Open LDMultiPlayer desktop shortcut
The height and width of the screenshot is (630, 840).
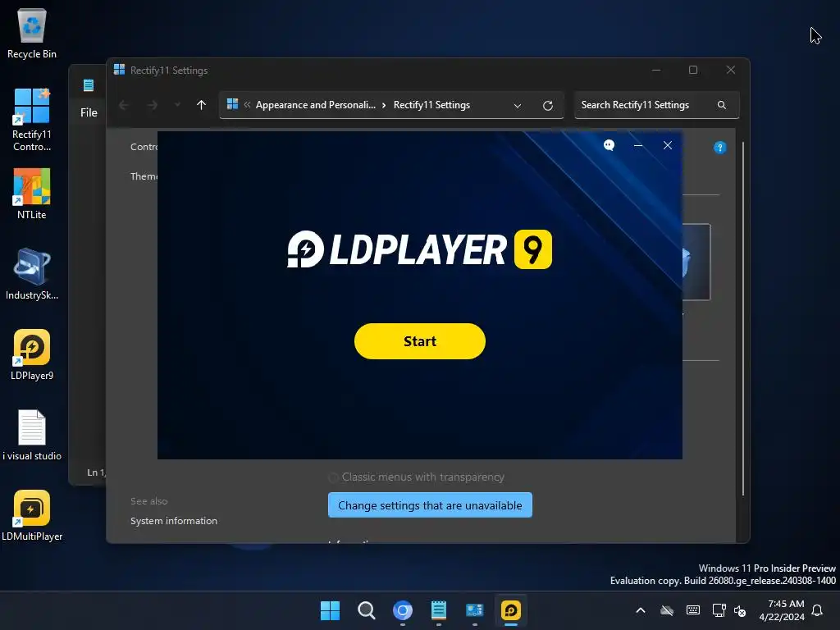click(32, 515)
